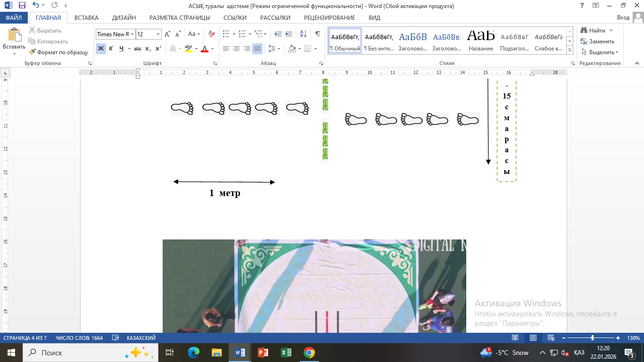Click the proofing errors icon in status bar
The height and width of the screenshot is (362, 644).
pyautogui.click(x=115, y=338)
